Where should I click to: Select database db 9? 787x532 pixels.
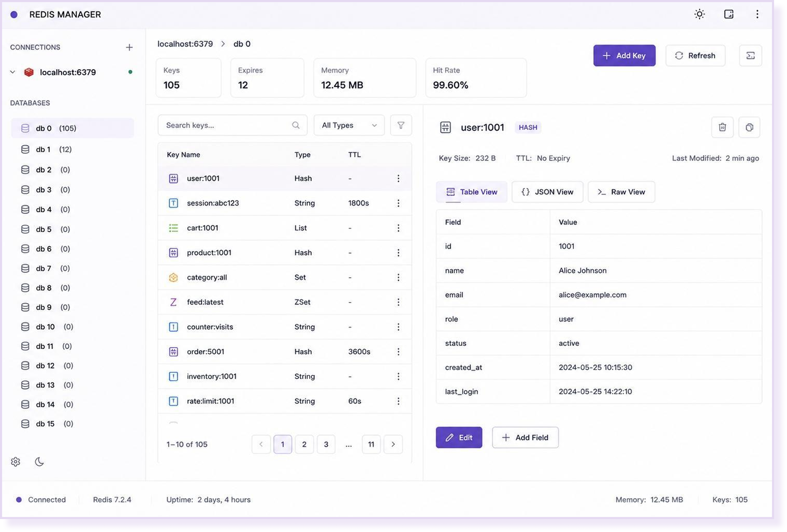72,307
